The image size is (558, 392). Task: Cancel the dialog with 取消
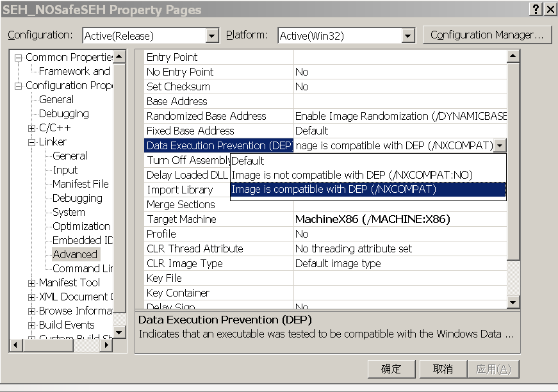pos(443,369)
